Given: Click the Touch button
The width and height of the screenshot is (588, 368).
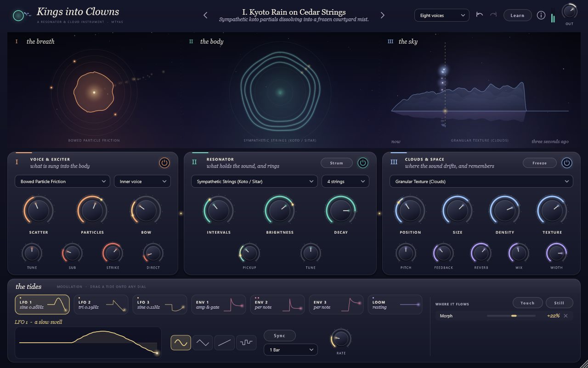Looking at the screenshot, I should click(x=528, y=303).
